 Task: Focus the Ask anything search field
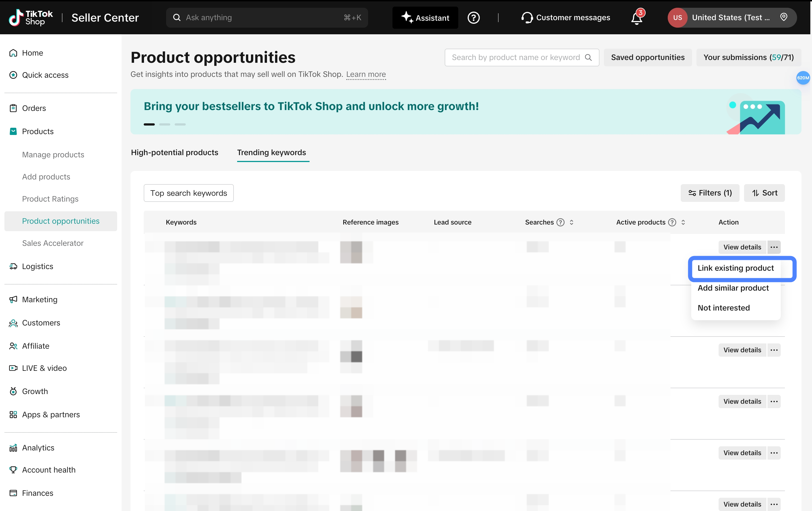[267, 17]
